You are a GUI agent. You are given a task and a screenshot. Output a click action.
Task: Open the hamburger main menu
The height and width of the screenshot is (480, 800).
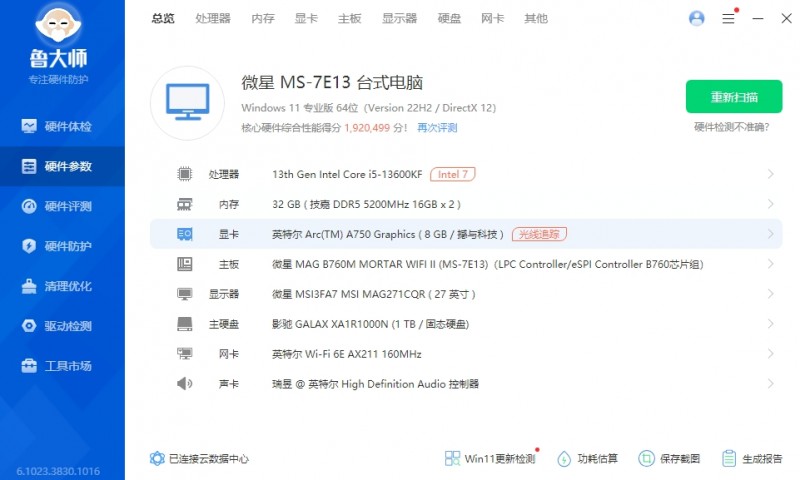[x=728, y=18]
